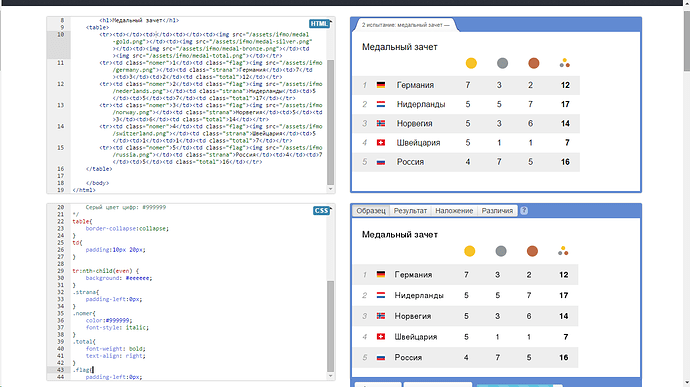Screen dimensions: 690x387
Task: Click the Norway flag in preview table
Action: [381, 124]
